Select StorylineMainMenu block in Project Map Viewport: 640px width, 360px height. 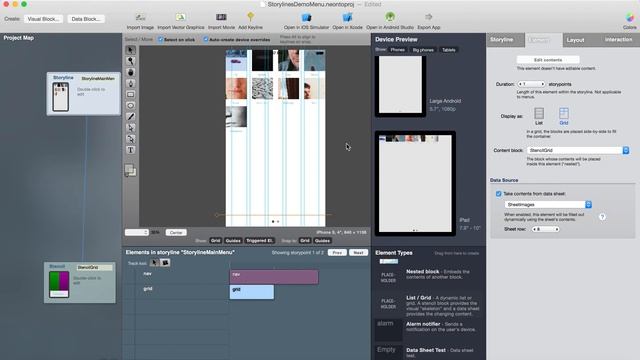click(x=84, y=94)
